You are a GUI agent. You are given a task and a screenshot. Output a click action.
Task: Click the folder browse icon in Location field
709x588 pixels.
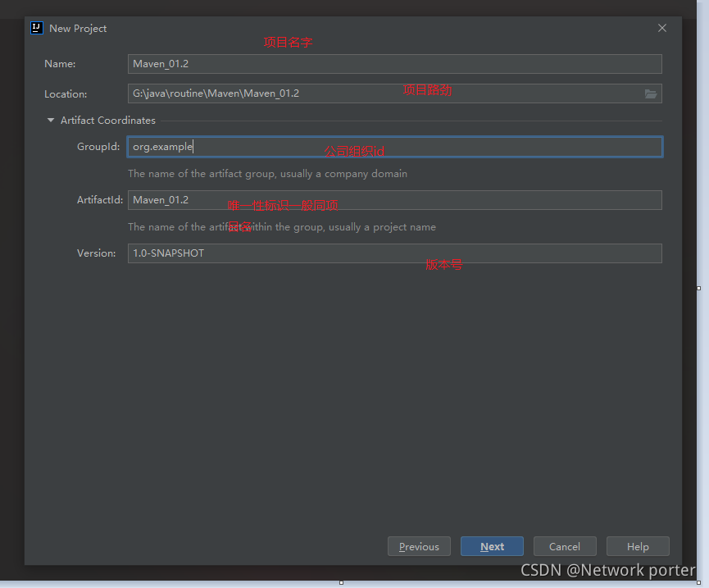pos(650,93)
